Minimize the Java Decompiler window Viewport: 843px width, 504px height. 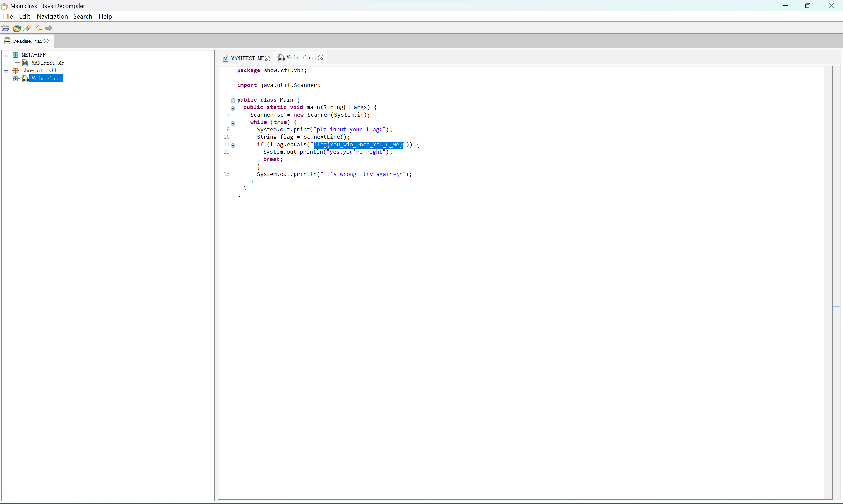click(x=785, y=5)
